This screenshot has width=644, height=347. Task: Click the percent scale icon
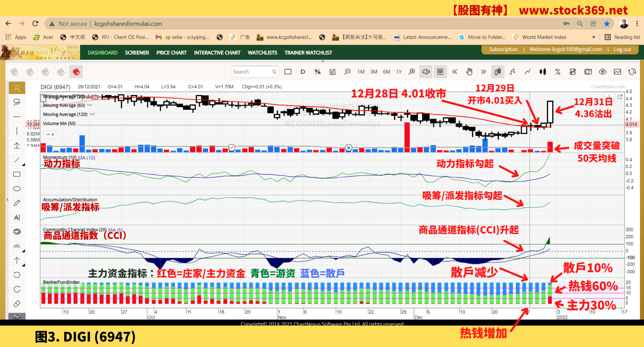coord(558,72)
